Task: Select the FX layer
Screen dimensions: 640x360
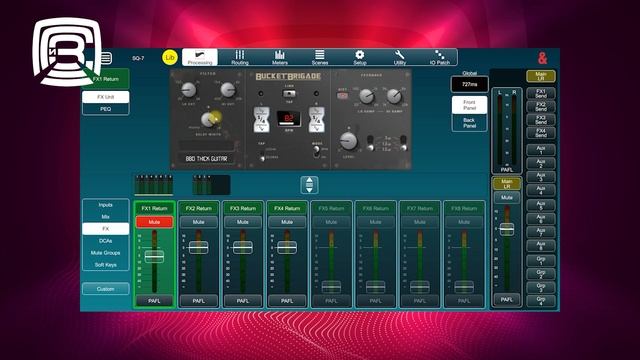Action: pyautogui.click(x=106, y=229)
